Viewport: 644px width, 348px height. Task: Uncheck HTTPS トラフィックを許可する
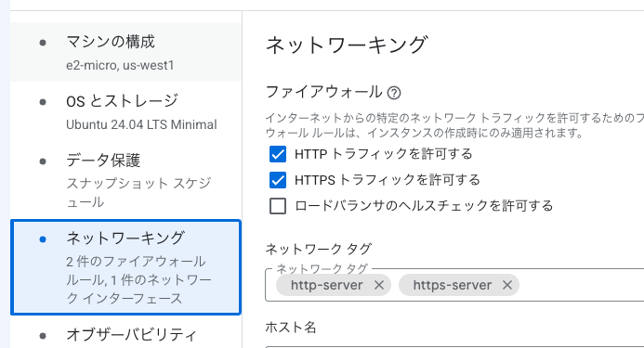278,180
